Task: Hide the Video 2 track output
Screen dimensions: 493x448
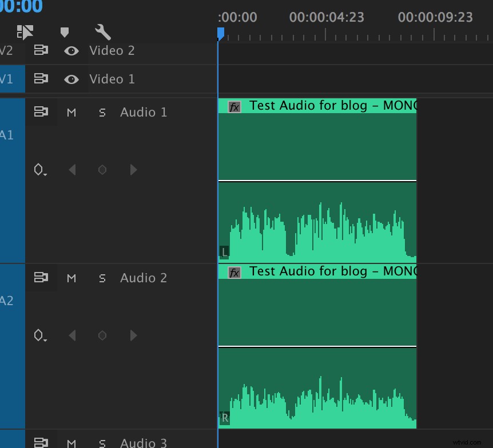Action: pos(71,50)
